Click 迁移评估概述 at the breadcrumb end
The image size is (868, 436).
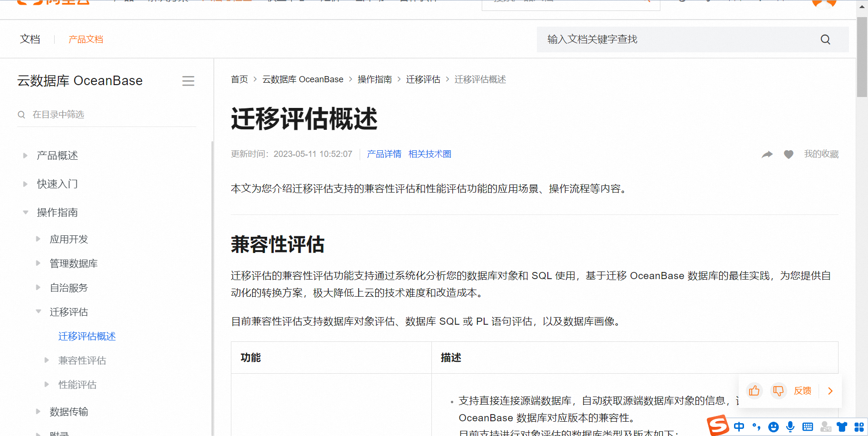click(480, 79)
